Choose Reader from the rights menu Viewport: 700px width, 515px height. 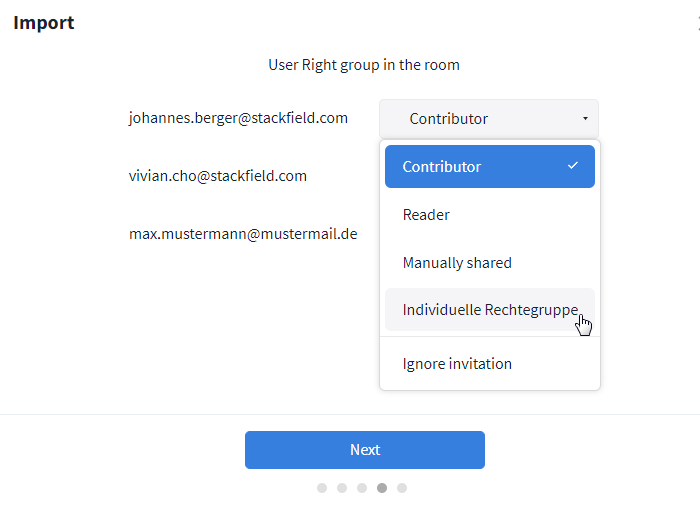point(426,215)
